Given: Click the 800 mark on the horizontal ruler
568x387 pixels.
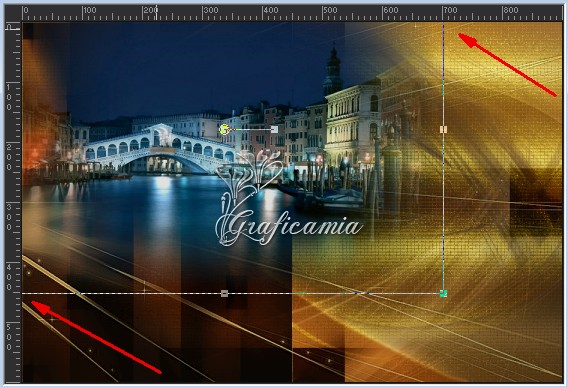Looking at the screenshot, I should pos(510,10).
